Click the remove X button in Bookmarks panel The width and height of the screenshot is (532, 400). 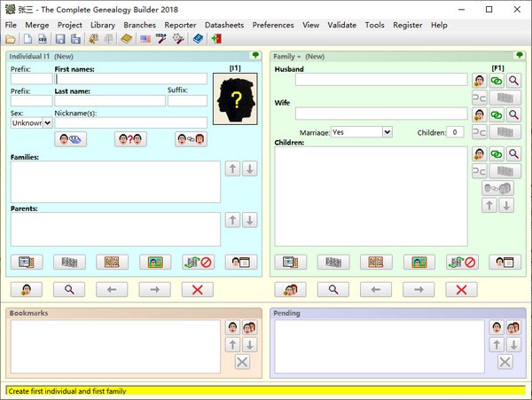[x=242, y=361]
